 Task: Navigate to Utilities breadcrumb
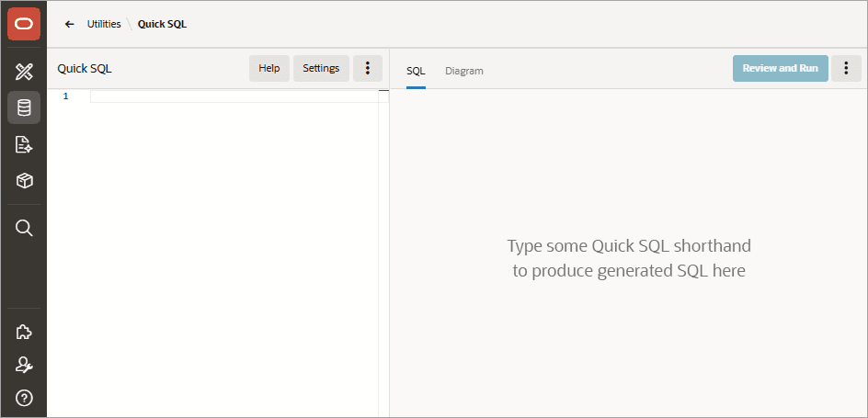click(x=104, y=24)
